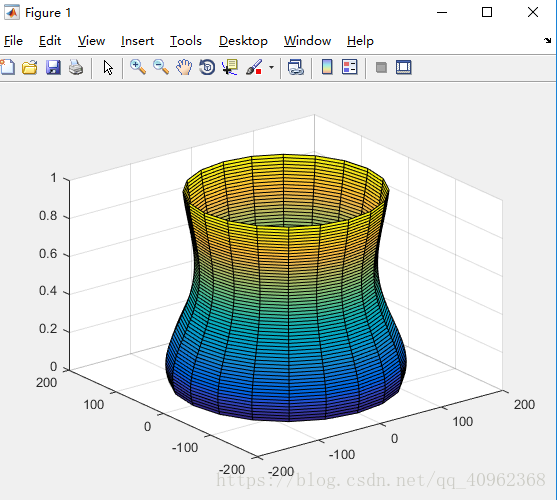Image resolution: width=557 pixels, height=500 pixels.
Task: Activate the Zoom In magnifier tool
Action: [138, 67]
